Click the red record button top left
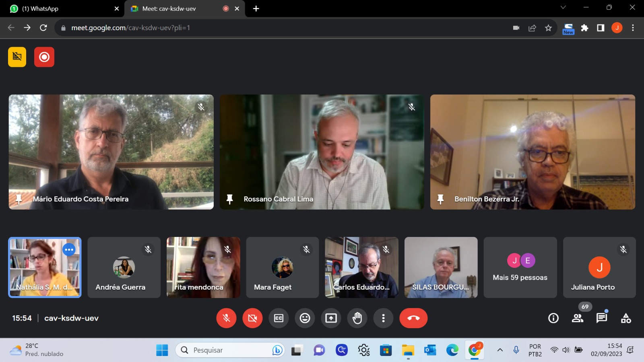The width and height of the screenshot is (644, 362). point(44,57)
